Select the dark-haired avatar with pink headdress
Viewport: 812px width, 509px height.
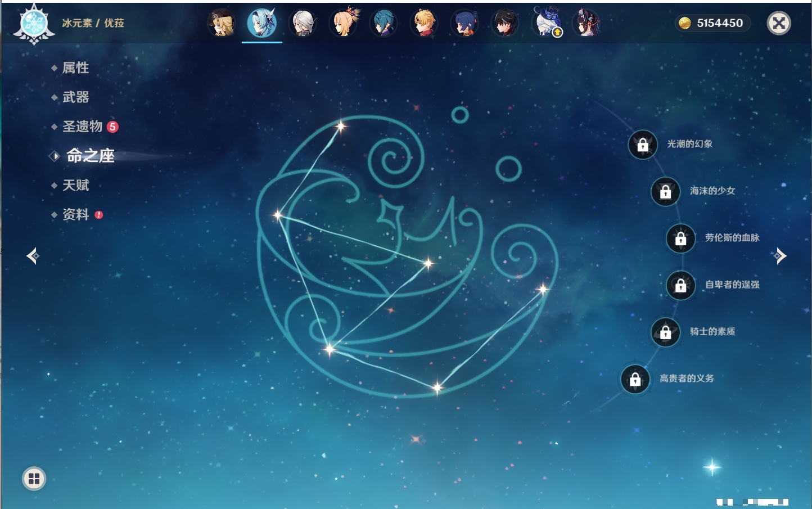(x=587, y=23)
